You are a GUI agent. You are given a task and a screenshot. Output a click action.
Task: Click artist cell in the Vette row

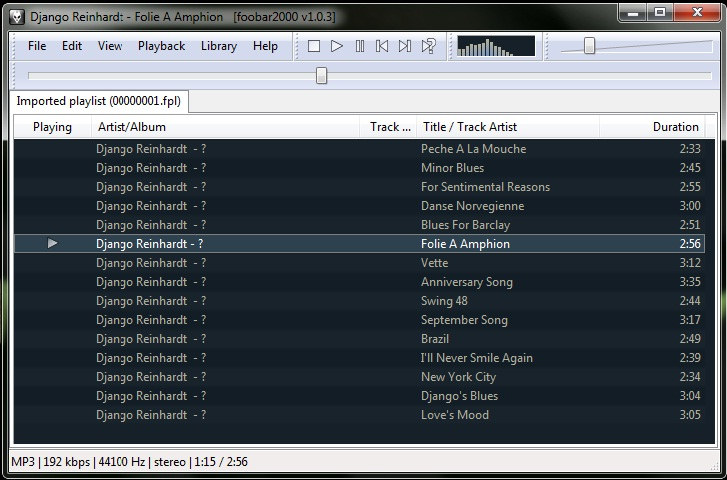point(151,263)
